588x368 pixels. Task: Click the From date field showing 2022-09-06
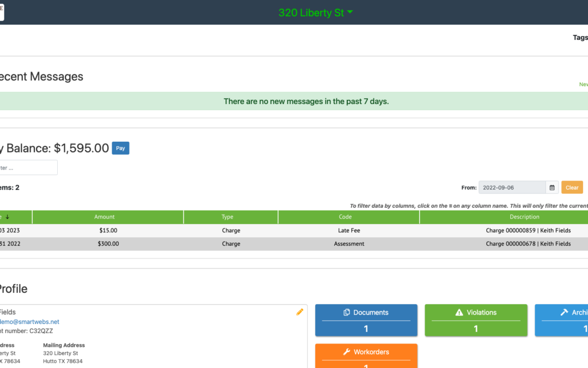pyautogui.click(x=512, y=188)
